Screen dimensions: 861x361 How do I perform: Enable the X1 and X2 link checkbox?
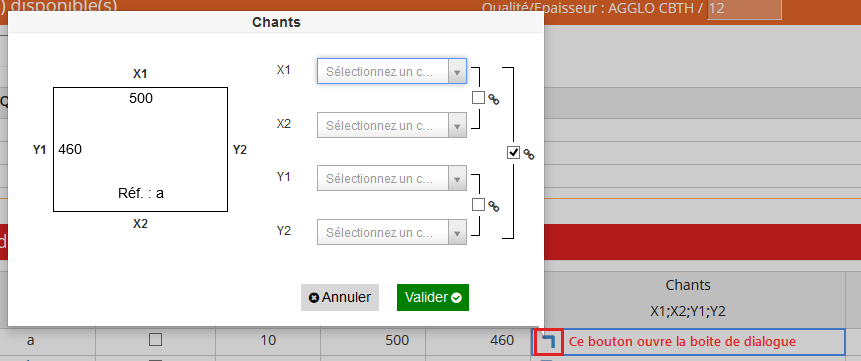pyautogui.click(x=479, y=98)
